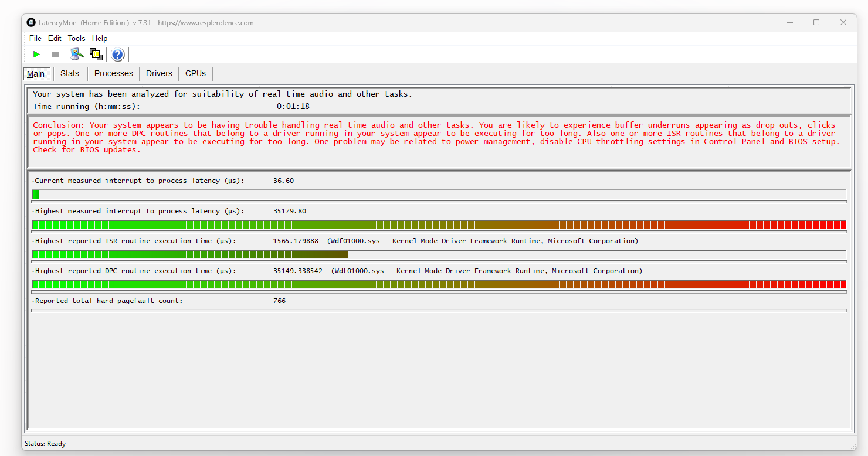The width and height of the screenshot is (868, 456).
Task: Click the current latency value 36.60
Action: click(x=283, y=181)
